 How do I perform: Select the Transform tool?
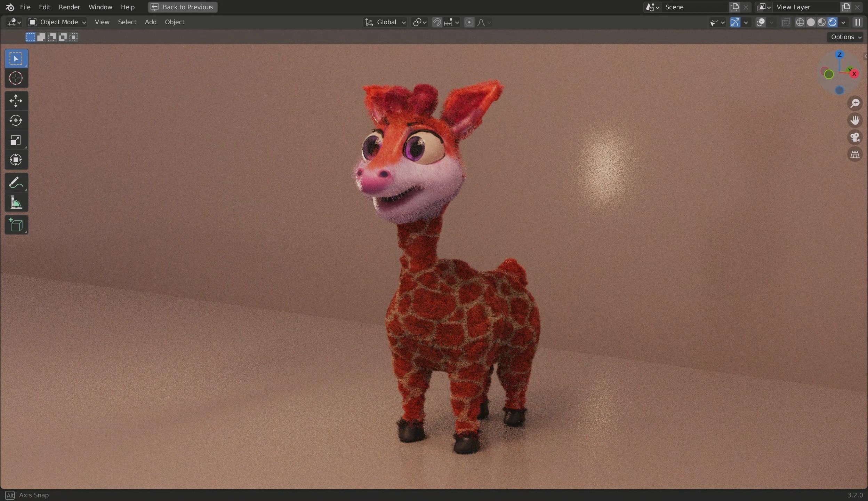coord(16,160)
